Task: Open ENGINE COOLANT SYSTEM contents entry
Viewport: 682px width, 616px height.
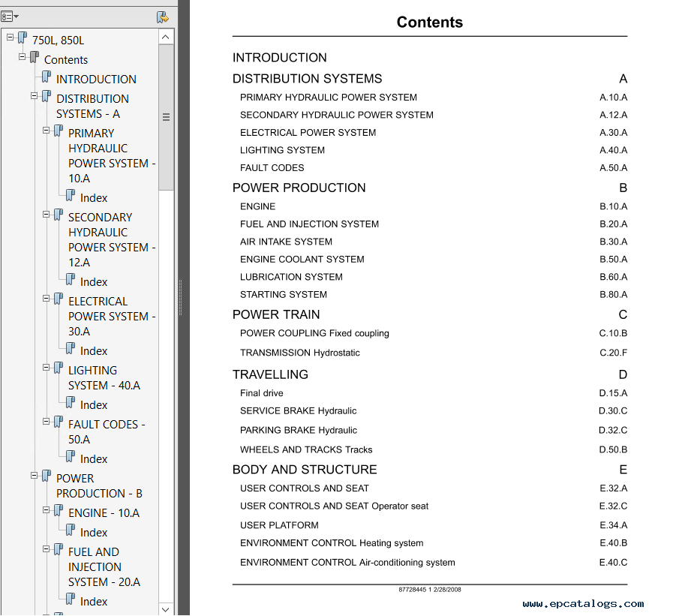Action: click(x=302, y=260)
